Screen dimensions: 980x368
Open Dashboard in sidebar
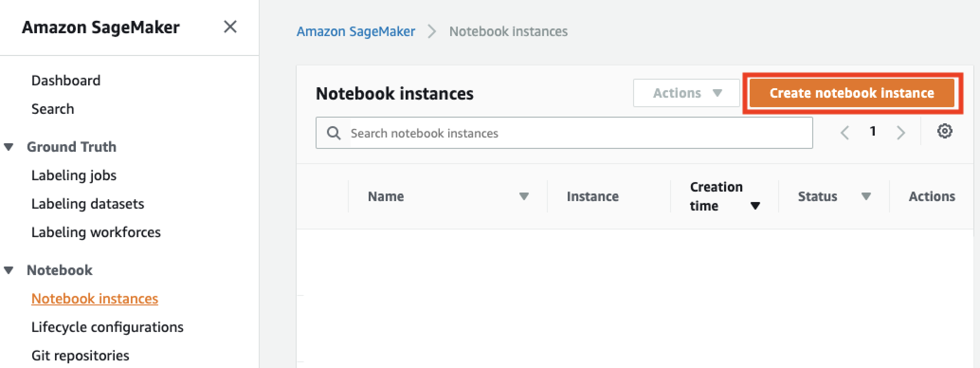pos(66,81)
